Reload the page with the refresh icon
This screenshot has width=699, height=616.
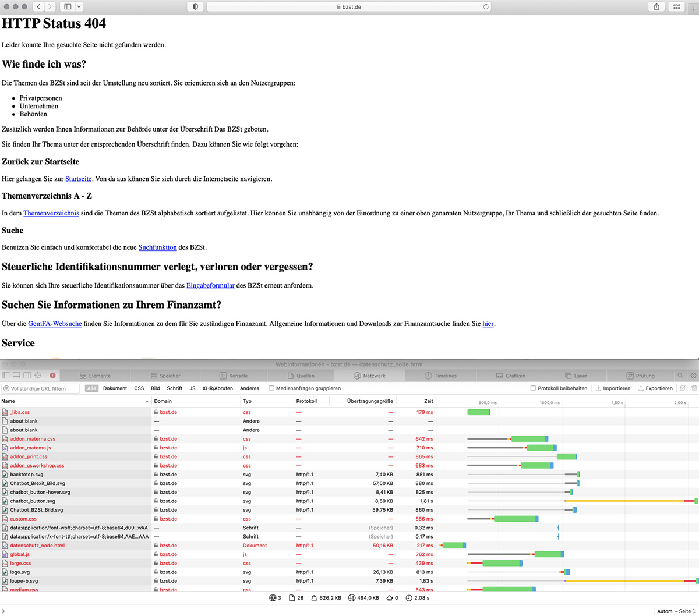[486, 7]
